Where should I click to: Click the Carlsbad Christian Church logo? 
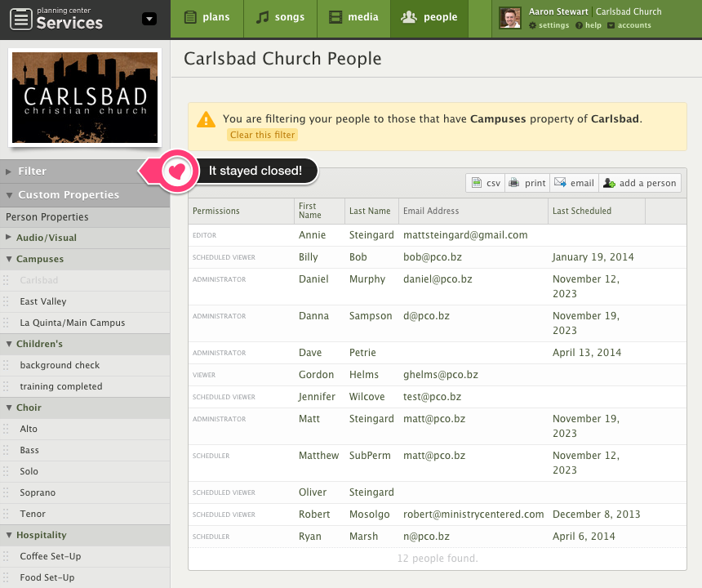[85, 98]
